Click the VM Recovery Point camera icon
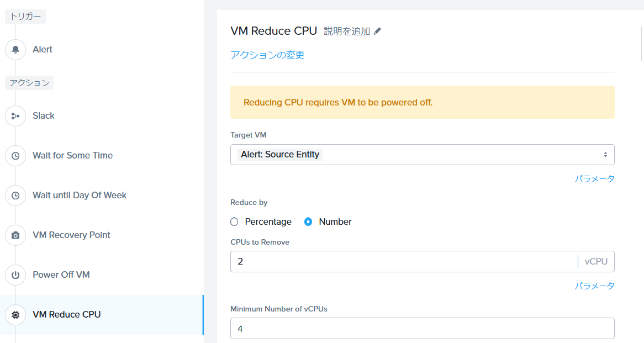This screenshot has width=644, height=343. click(15, 235)
